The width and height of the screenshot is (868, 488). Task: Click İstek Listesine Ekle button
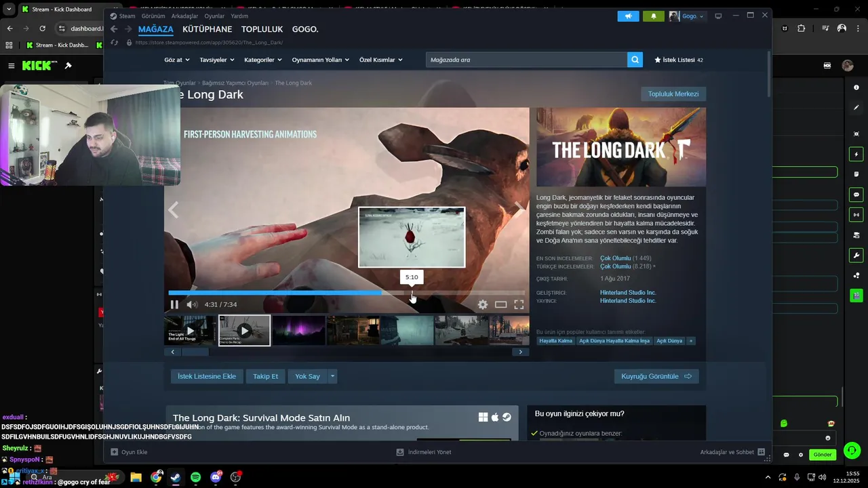[x=207, y=376]
